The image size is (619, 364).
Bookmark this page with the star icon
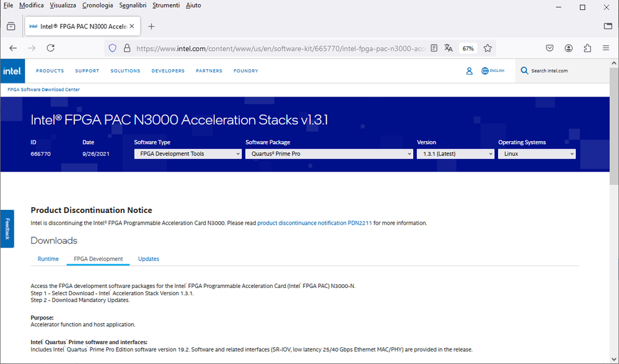(x=488, y=48)
